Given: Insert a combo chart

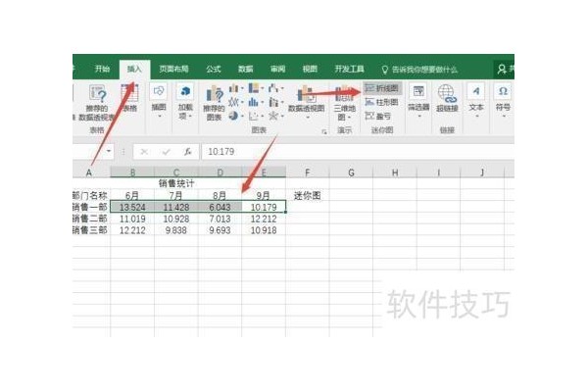Looking at the screenshot, I should (275, 102).
